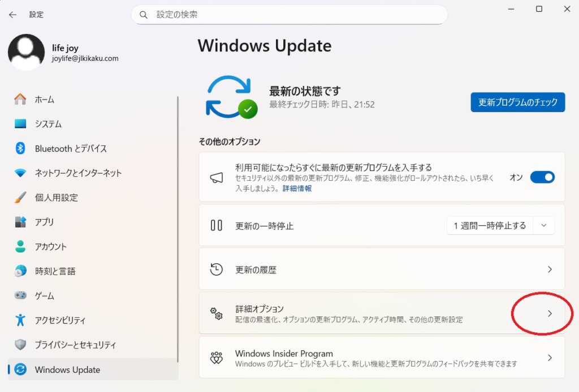
Task: Open the 詳細情報 link
Action: click(297, 189)
